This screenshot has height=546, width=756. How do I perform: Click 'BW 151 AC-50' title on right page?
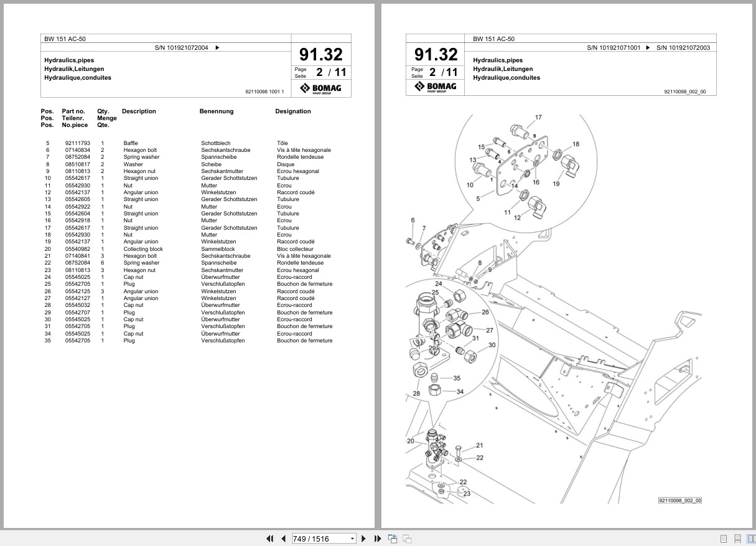493,39
